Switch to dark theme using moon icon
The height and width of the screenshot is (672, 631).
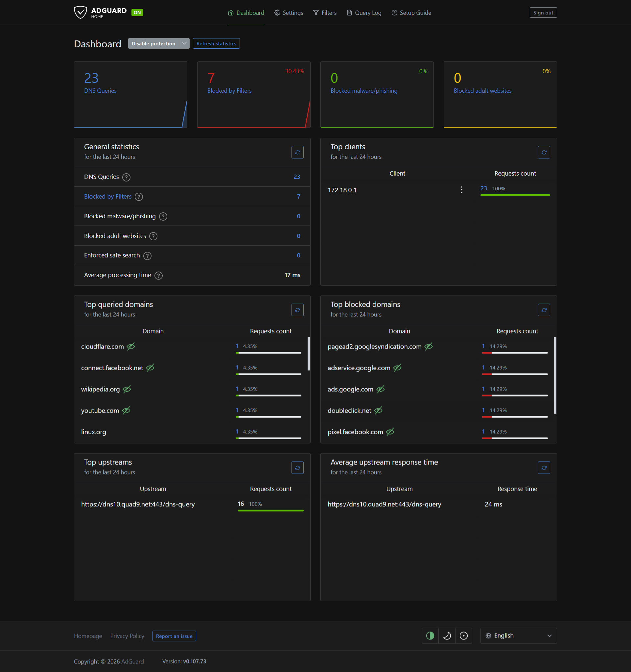[x=447, y=636]
